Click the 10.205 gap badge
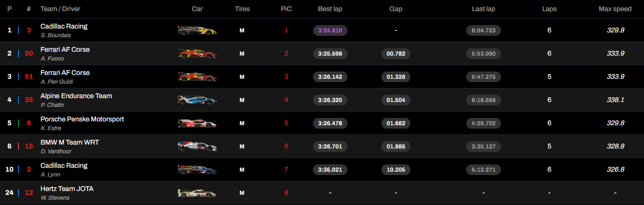 point(396,170)
